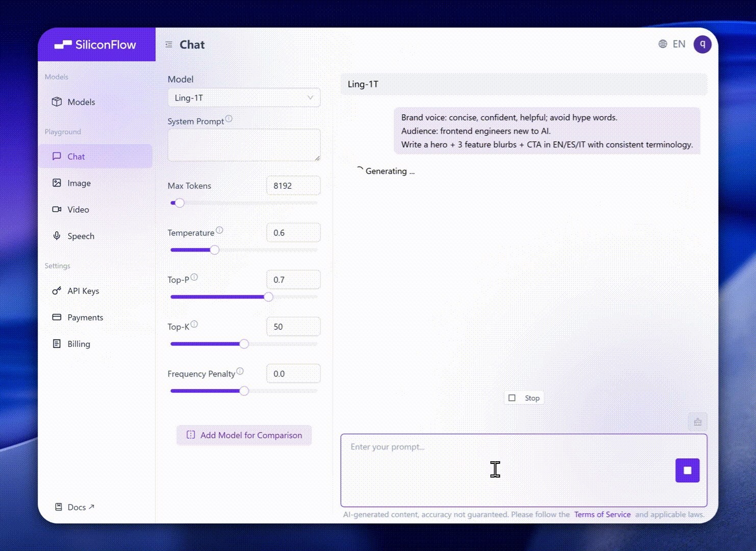The width and height of the screenshot is (756, 551).
Task: Click the purple stop square button
Action: (x=688, y=470)
